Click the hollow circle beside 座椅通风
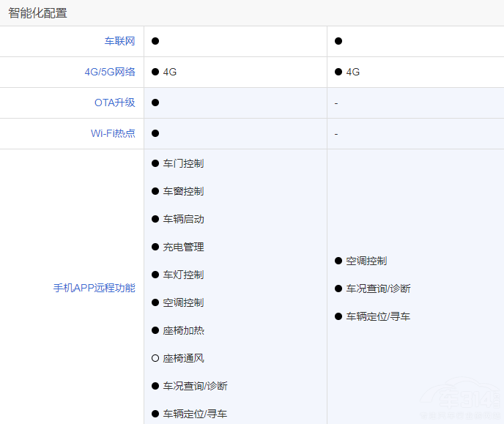 click(155, 358)
